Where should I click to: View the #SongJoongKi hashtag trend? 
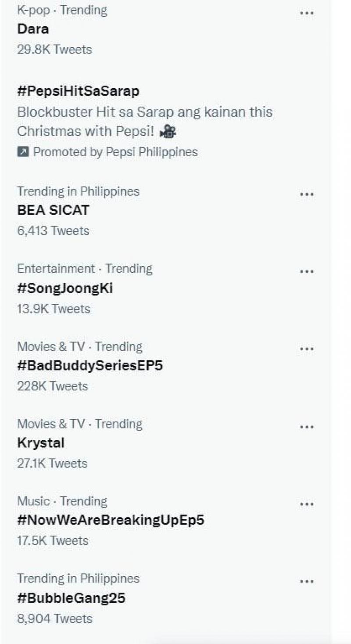(65, 288)
